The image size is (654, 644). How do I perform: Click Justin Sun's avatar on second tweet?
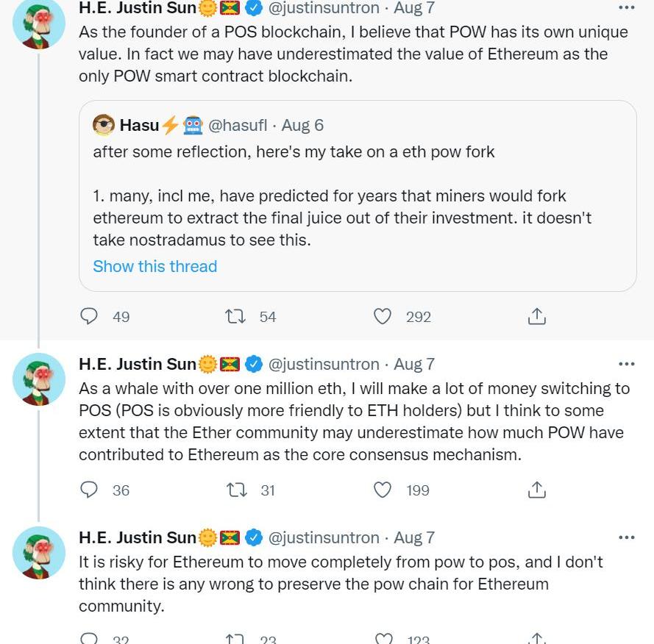pyautogui.click(x=39, y=379)
